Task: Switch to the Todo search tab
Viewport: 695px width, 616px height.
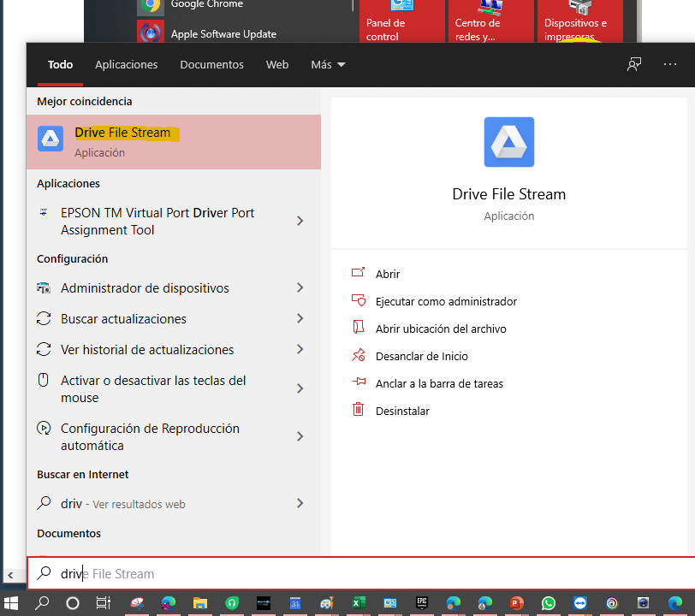Action: (x=60, y=65)
